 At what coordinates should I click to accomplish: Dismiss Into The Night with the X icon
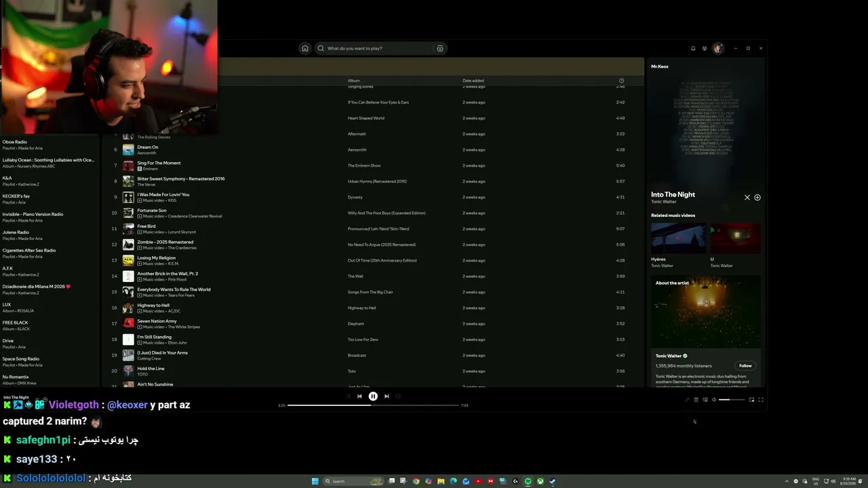point(747,197)
